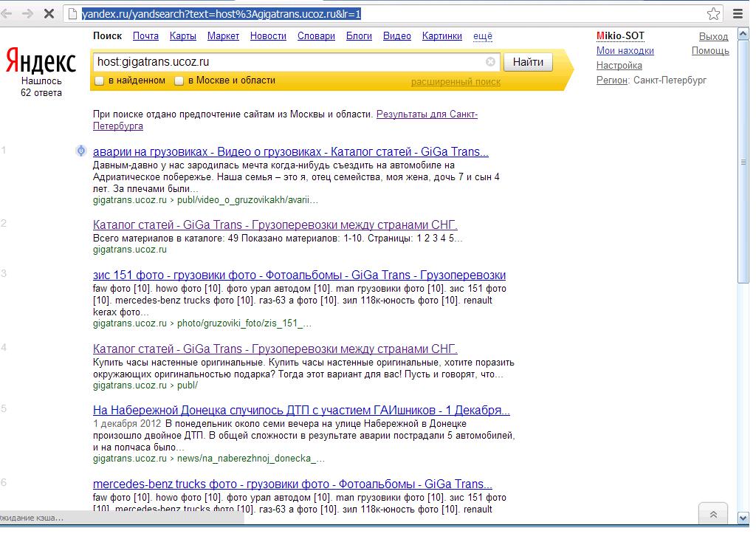Clear the search field with the X icon
Screen dimensions: 756x545
pos(490,62)
